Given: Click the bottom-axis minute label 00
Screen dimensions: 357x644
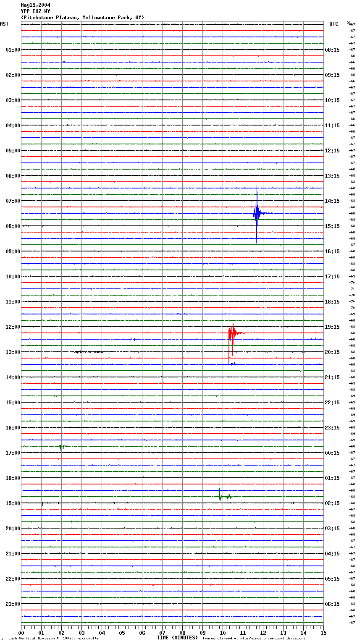Looking at the screenshot, I should [21, 633].
